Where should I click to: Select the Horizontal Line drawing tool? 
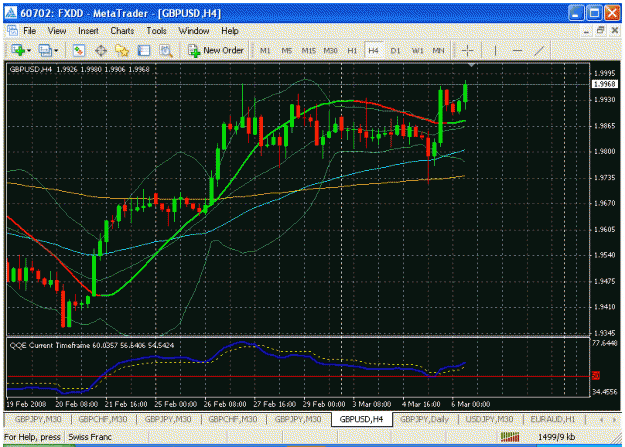click(x=517, y=51)
